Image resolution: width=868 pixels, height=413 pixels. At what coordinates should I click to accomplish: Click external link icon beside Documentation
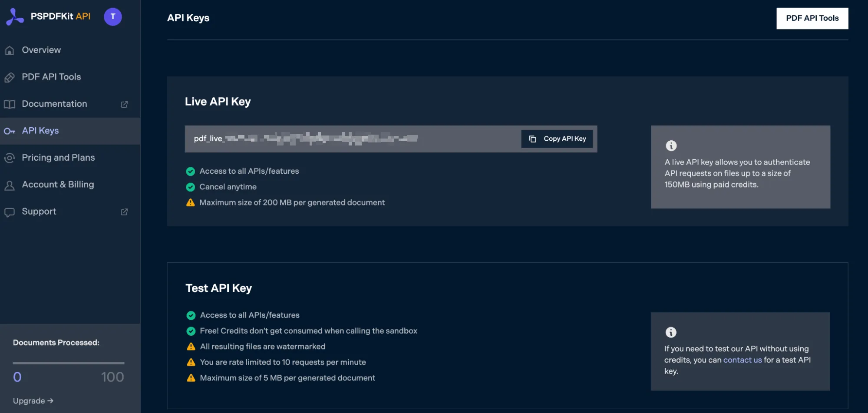(124, 104)
